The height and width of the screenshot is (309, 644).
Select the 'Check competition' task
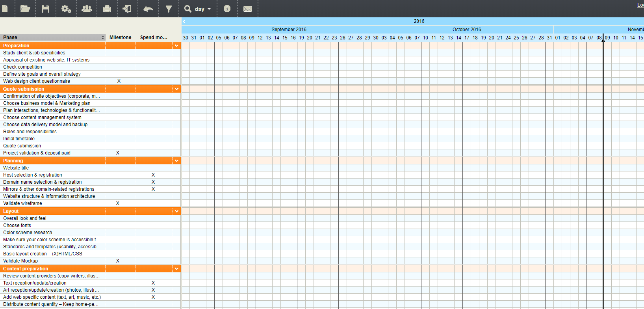(22, 67)
